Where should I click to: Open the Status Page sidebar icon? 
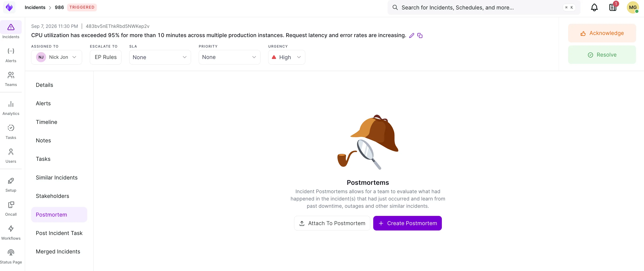11,257
